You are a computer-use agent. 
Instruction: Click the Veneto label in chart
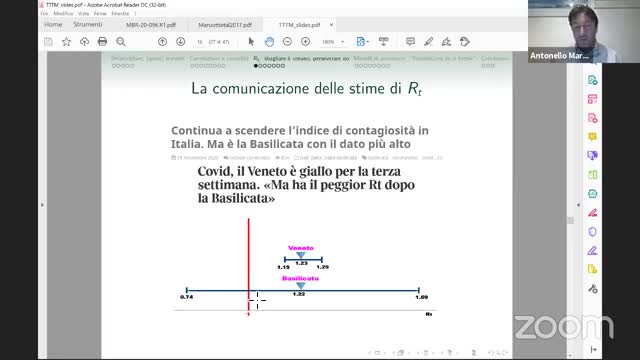(301, 248)
